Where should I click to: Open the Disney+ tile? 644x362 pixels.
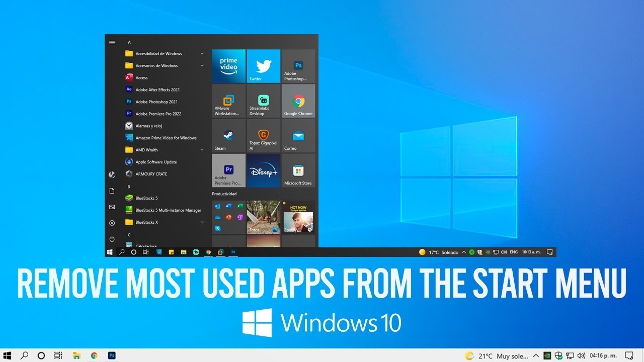tap(264, 170)
